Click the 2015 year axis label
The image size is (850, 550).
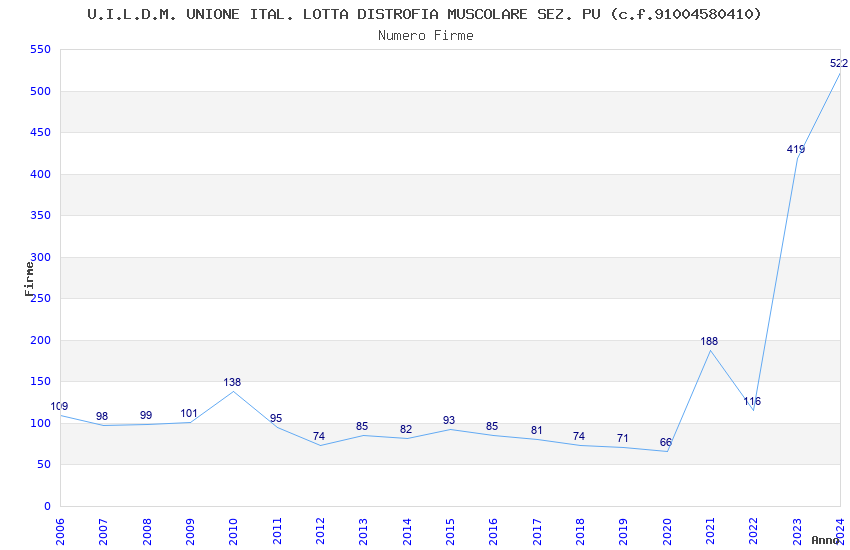[449, 529]
